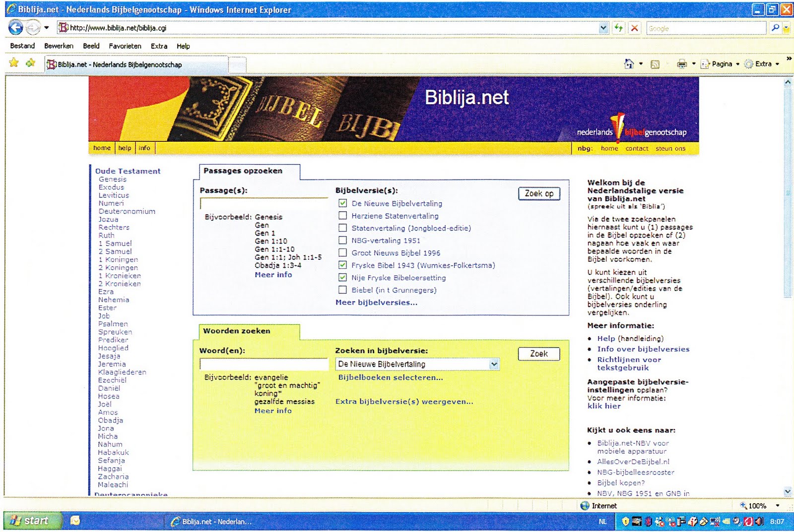The width and height of the screenshot is (794, 532).
Task: Click the scrollbar down arrow
Action: (x=788, y=491)
